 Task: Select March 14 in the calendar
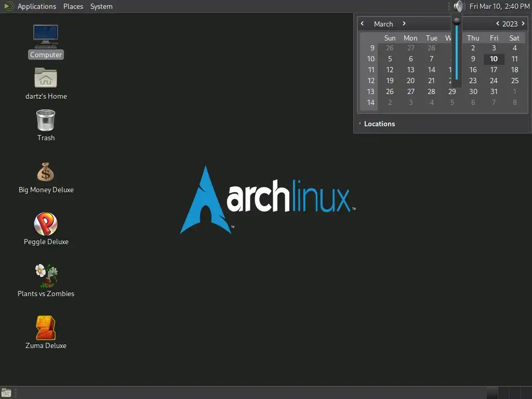(x=431, y=70)
